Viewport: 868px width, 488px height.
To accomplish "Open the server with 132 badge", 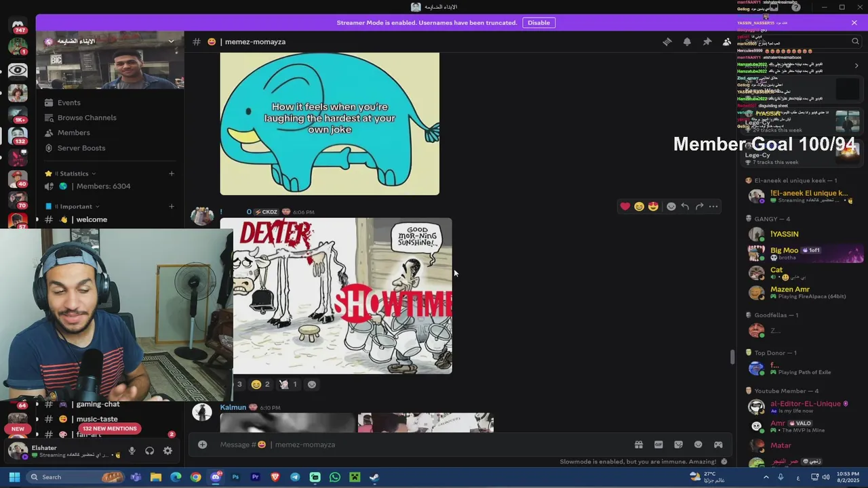I will click(18, 136).
